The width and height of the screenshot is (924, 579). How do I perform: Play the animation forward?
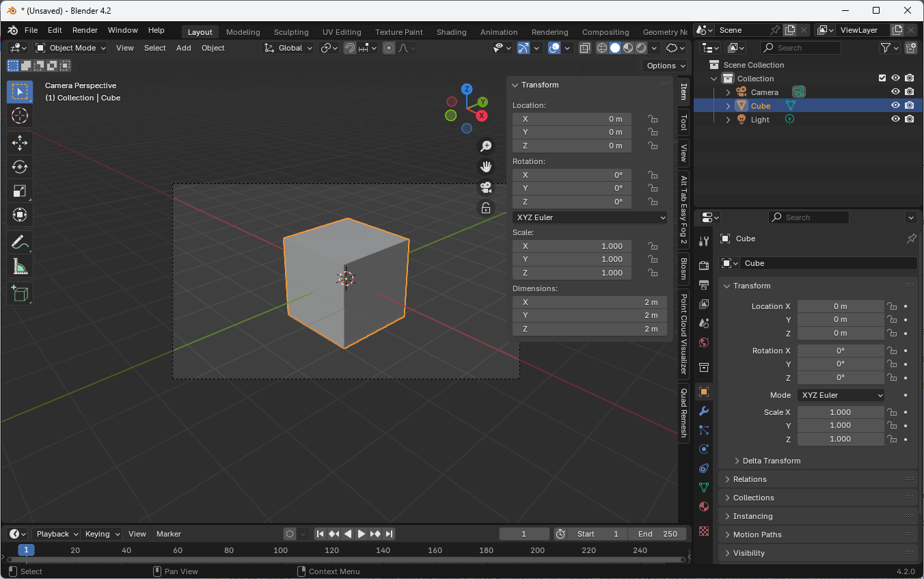point(362,534)
